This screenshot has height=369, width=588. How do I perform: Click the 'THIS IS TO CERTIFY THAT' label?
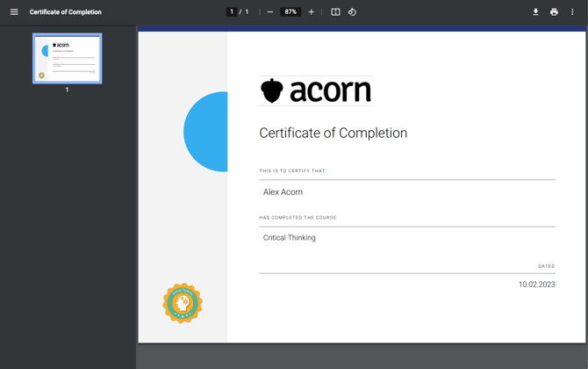[x=293, y=170]
